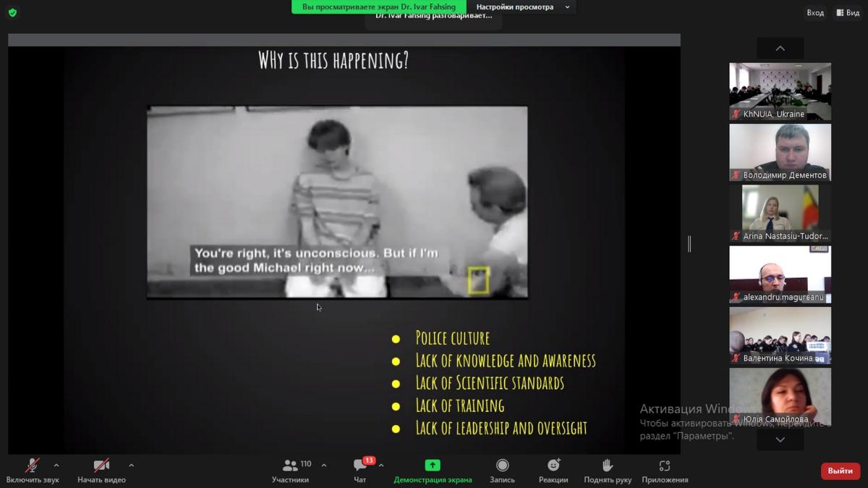Click muted mic icon on alexandru.magureanu tile

736,298
